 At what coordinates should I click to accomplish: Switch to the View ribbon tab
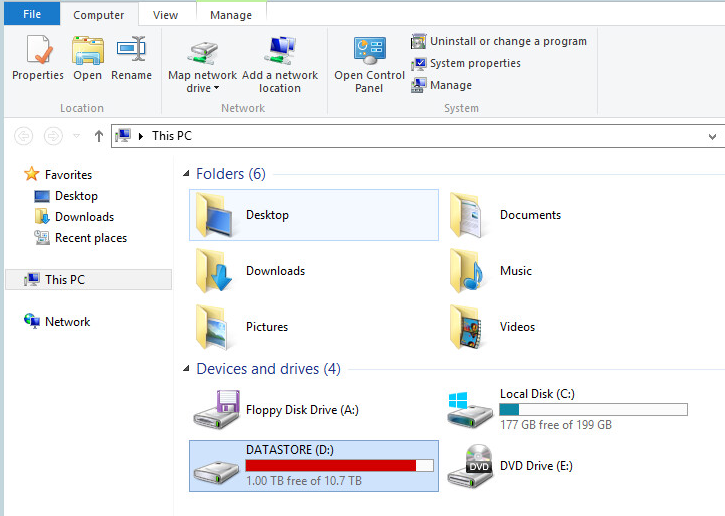[165, 15]
